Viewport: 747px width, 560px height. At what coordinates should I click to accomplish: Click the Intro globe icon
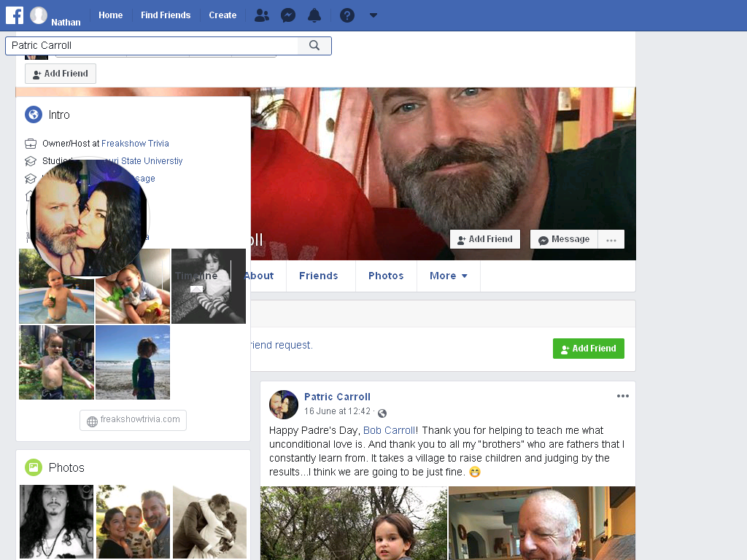[x=34, y=114]
